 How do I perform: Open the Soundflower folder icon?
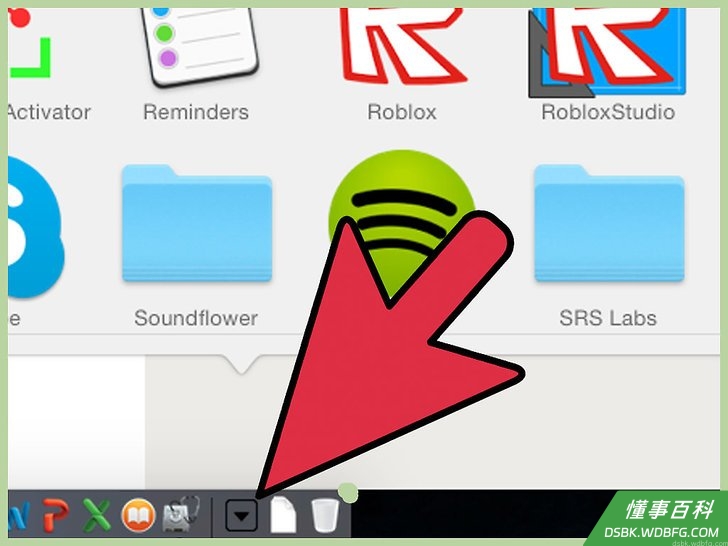click(x=197, y=223)
